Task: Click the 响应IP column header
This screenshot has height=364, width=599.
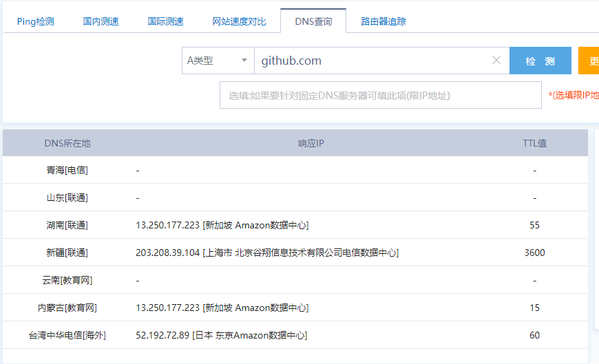Action: click(x=311, y=143)
